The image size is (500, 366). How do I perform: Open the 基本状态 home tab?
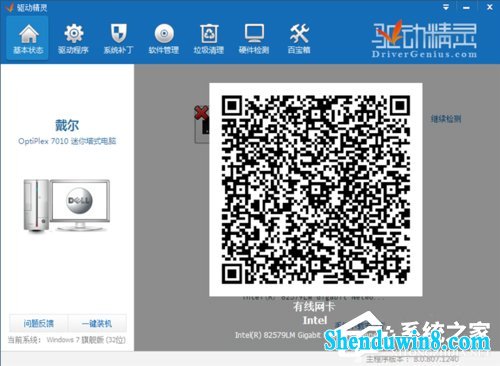point(28,38)
